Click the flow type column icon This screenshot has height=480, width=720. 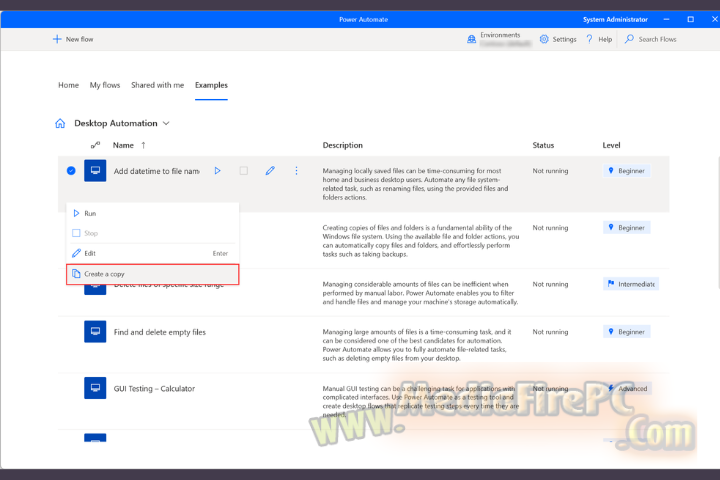(x=96, y=145)
